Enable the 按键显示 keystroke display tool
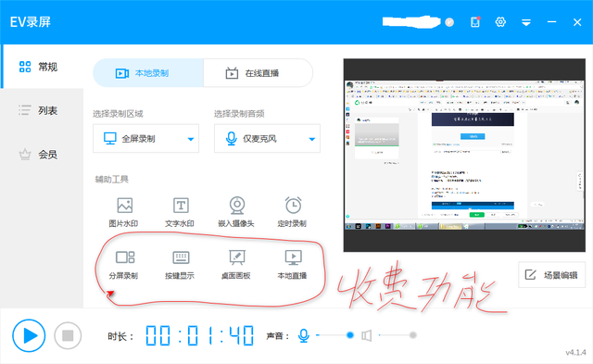Image resolution: width=593 pixels, height=364 pixels. pos(180,265)
